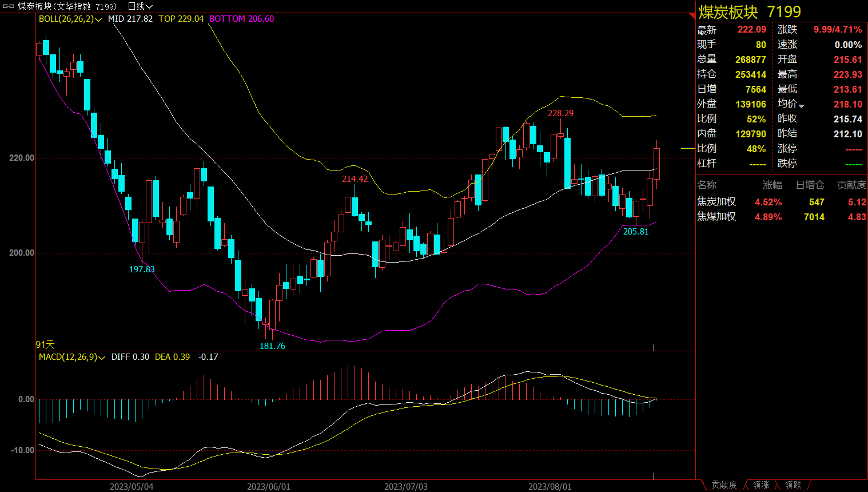This screenshot has width=868, height=492.
Task: Click the BOTTOM 206.60 indicator readout
Action: coord(241,19)
